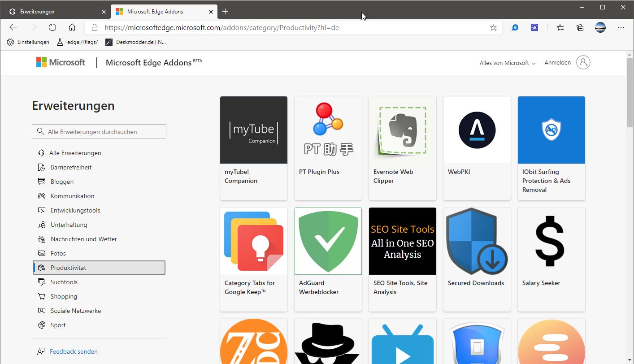This screenshot has width=634, height=364.
Task: Select the Bloggen category
Action: coord(99,182)
